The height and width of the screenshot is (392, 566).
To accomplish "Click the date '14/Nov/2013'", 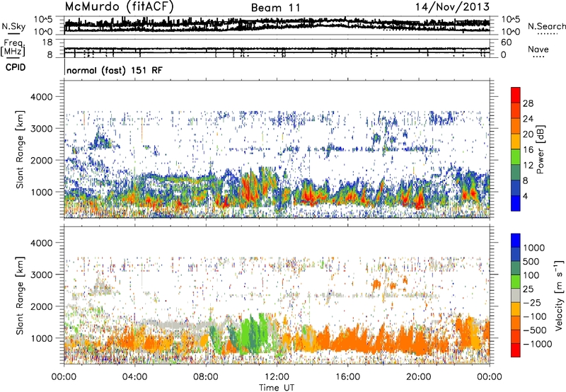I will tap(452, 7).
